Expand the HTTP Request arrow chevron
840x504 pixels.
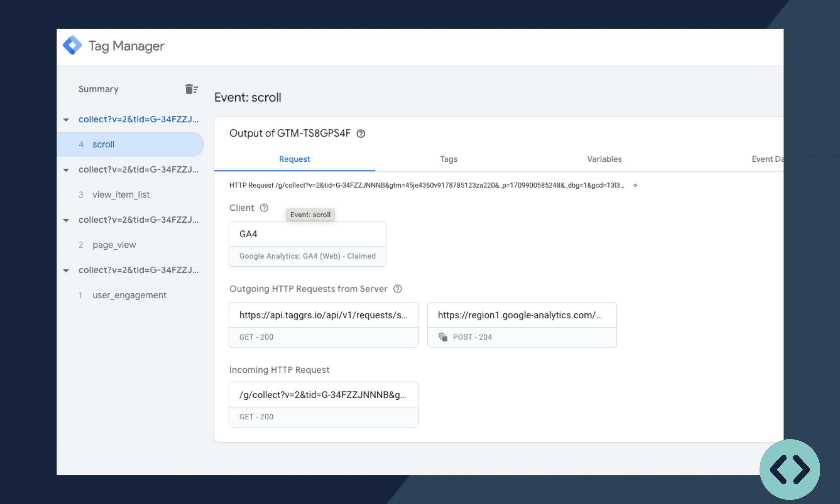[x=635, y=185]
